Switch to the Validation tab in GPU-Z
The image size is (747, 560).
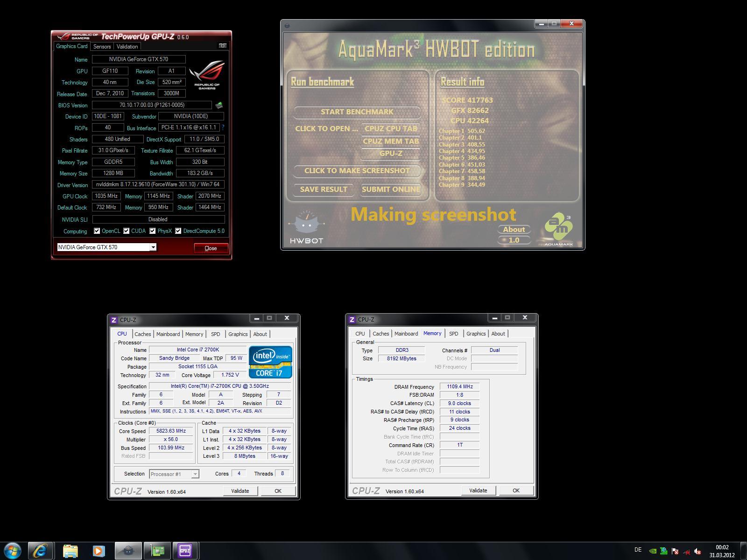click(127, 47)
